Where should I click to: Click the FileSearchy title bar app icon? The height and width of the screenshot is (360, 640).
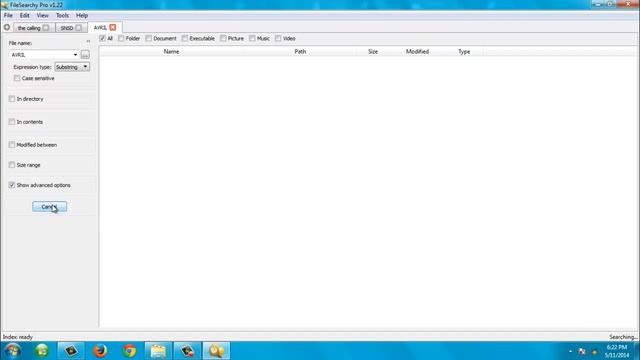point(4,5)
